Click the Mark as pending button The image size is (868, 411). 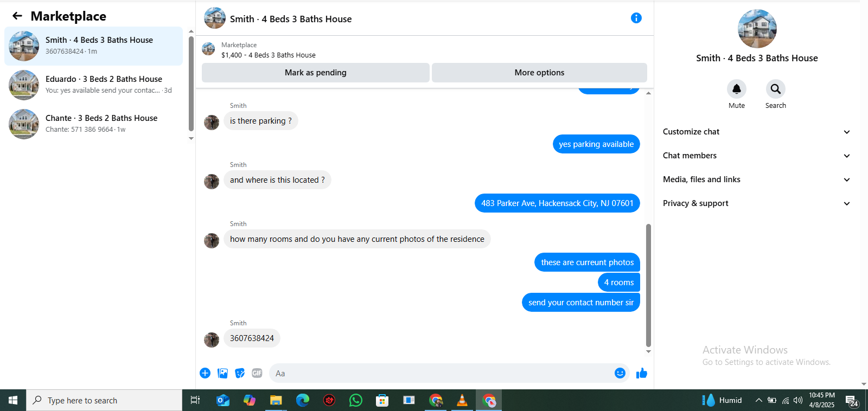point(316,73)
